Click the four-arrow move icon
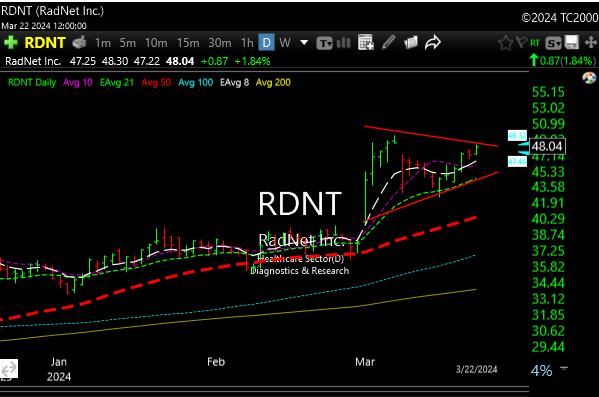This screenshot has height=397, width=599. [591, 42]
